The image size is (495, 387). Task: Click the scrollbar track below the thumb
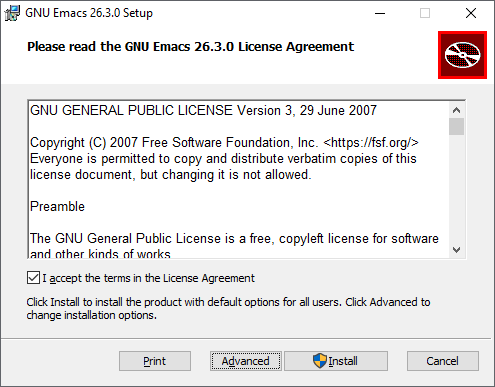[x=456, y=188]
